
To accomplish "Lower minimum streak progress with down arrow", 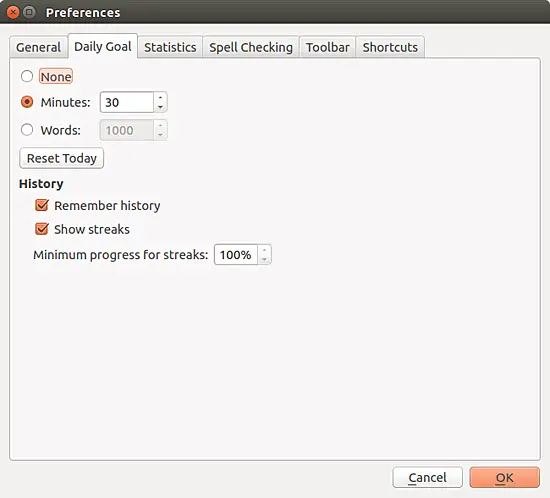I will pos(264,260).
